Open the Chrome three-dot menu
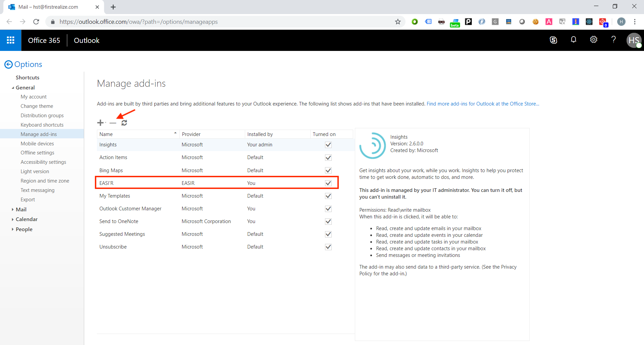The image size is (644, 345). [635, 22]
